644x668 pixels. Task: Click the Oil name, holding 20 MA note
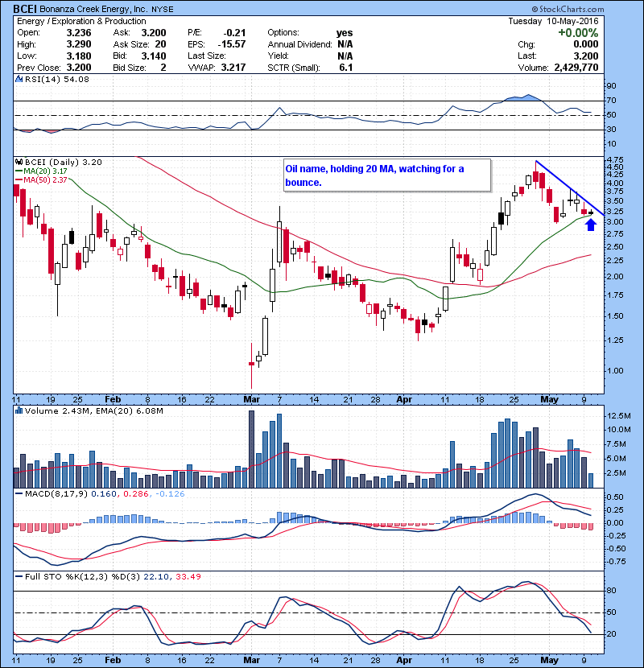click(387, 175)
